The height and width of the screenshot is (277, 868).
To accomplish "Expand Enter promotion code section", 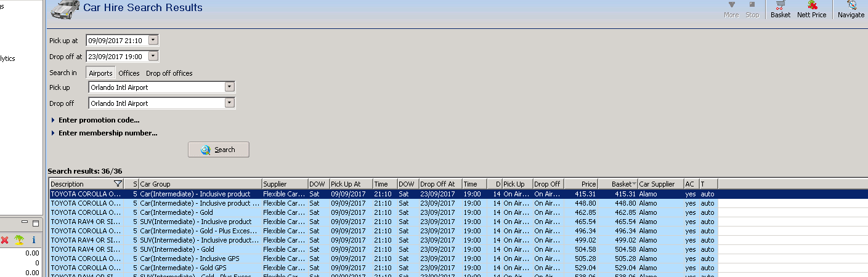I will pyautogui.click(x=95, y=120).
